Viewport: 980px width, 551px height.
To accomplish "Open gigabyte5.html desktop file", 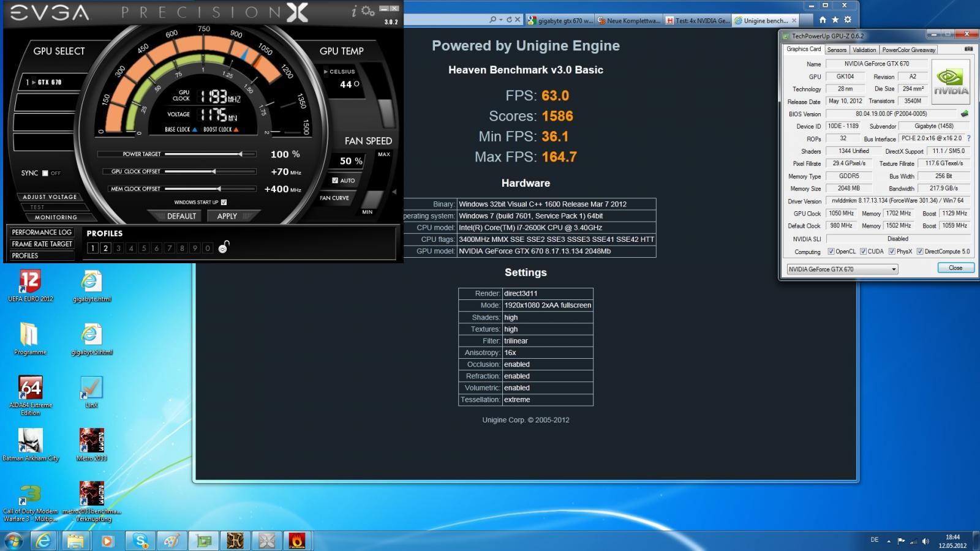I will tap(91, 339).
